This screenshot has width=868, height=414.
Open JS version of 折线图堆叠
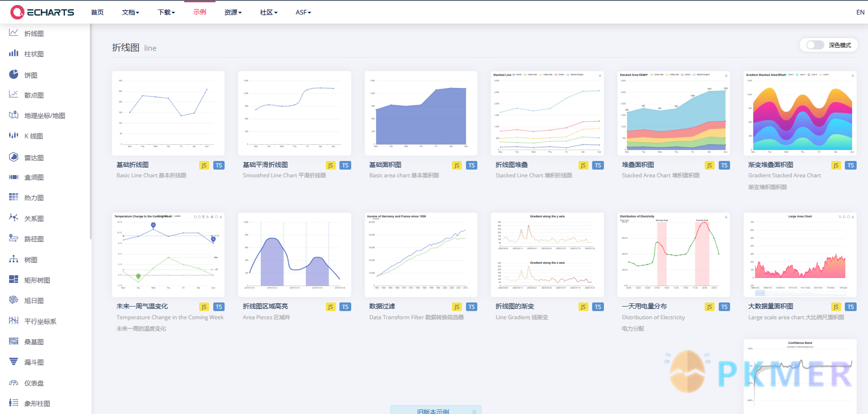click(x=583, y=166)
